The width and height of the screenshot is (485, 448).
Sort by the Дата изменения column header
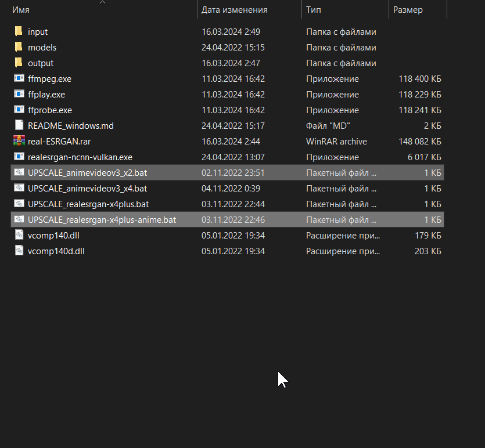click(x=235, y=10)
